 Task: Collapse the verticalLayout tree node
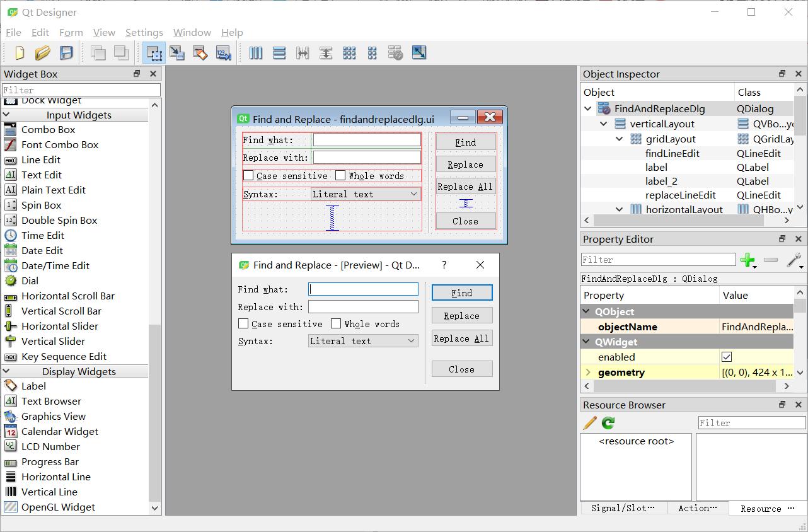pyautogui.click(x=604, y=124)
